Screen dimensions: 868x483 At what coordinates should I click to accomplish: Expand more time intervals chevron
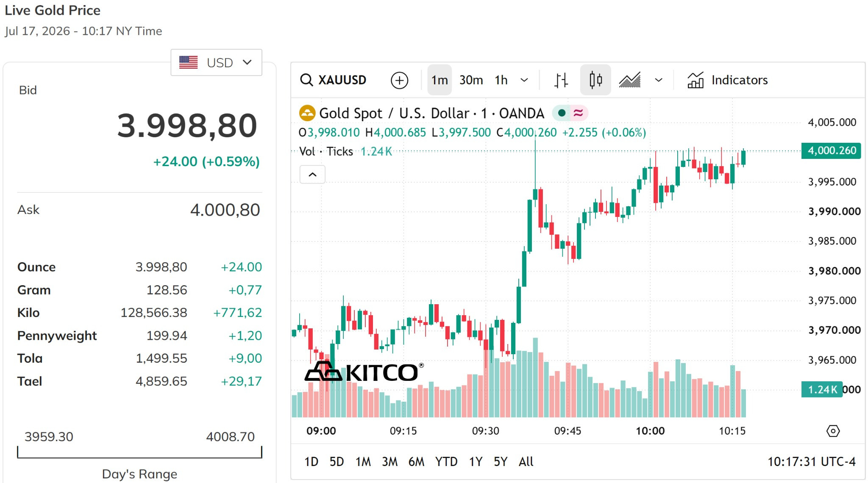click(x=524, y=80)
